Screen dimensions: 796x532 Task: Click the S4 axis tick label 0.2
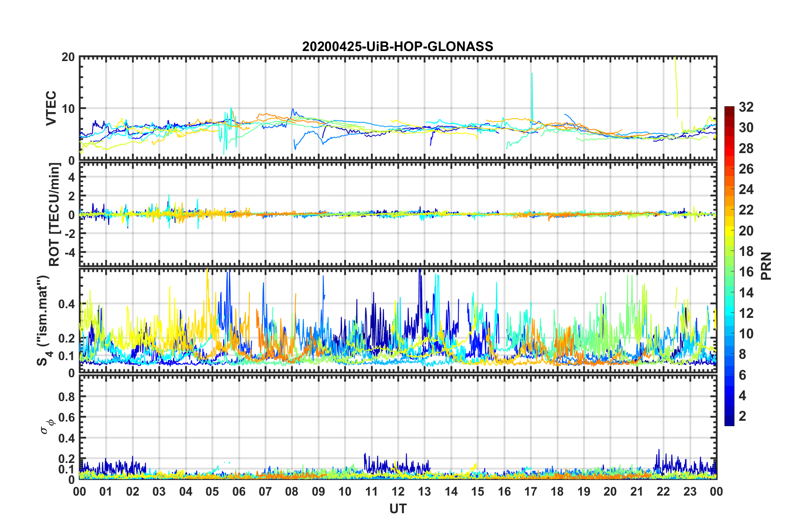tap(67, 338)
